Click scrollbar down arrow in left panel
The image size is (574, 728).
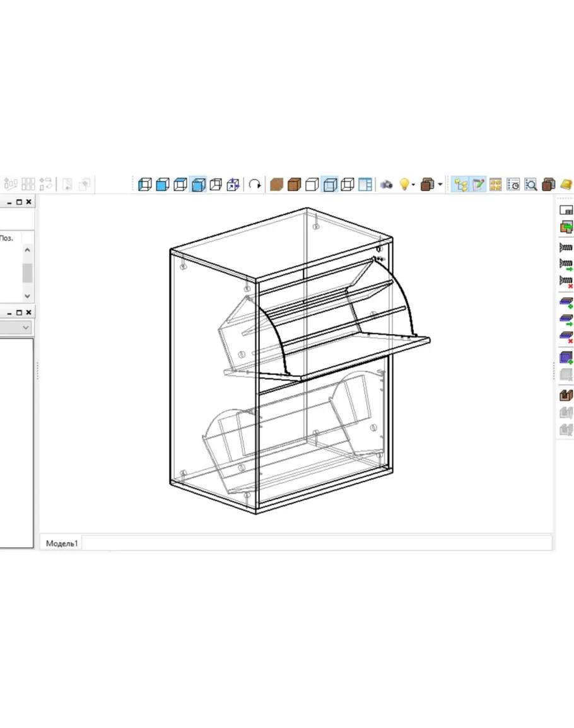[27, 296]
